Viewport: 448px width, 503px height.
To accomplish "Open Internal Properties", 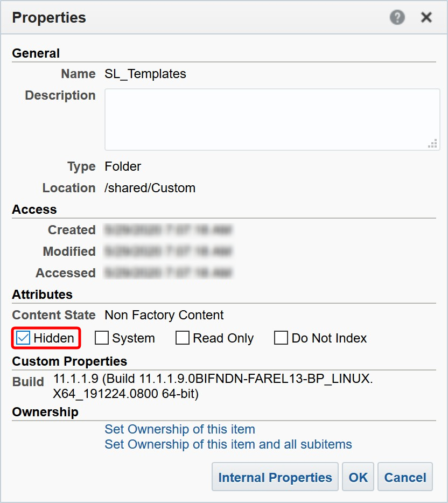I will click(x=275, y=477).
